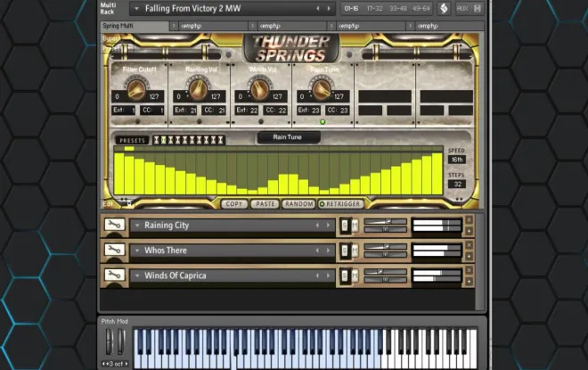Image resolution: width=588 pixels, height=370 pixels.
Task: Mute the Whos There instrument
Action: click(355, 251)
